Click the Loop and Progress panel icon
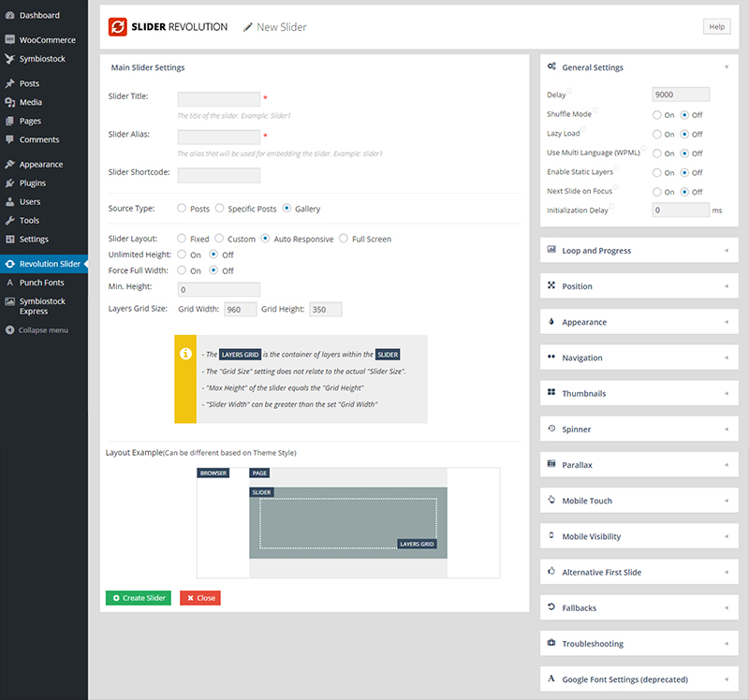The image size is (749, 700). coord(551,249)
